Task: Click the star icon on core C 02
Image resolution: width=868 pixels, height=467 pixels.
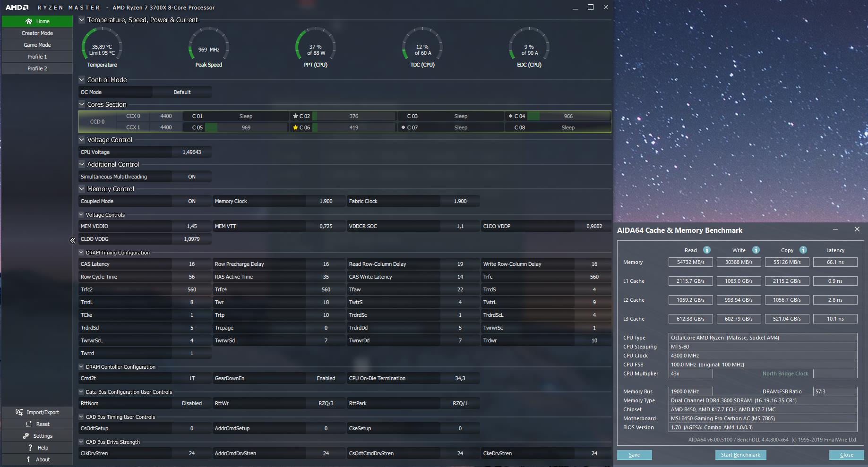Action: pyautogui.click(x=295, y=116)
